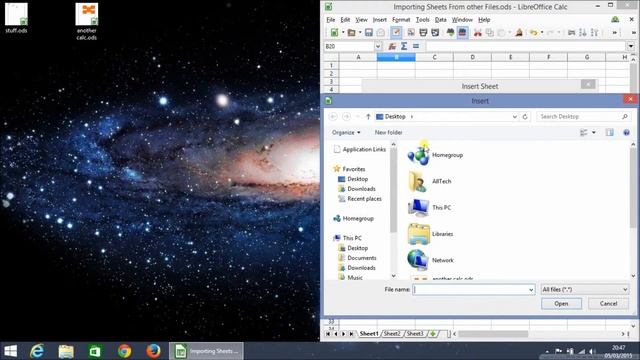Open the File name history dropdown
Image resolution: width=640 pixels, height=360 pixels.
point(531,290)
